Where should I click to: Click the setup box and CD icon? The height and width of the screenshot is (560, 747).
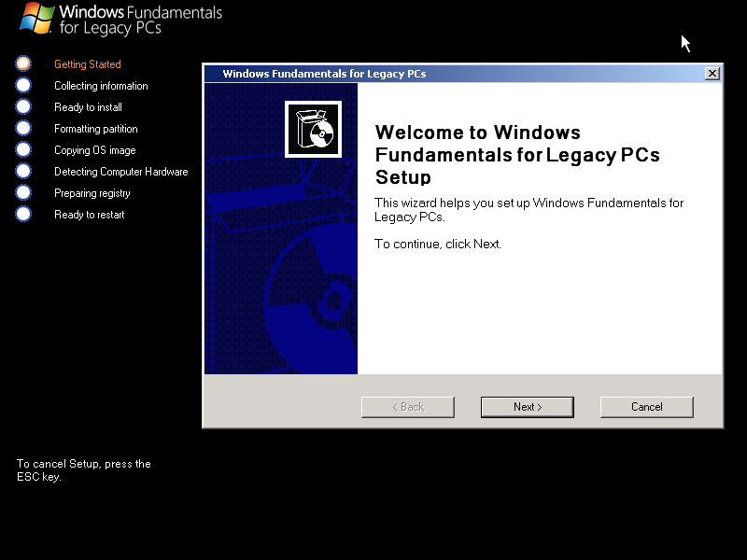[313, 129]
